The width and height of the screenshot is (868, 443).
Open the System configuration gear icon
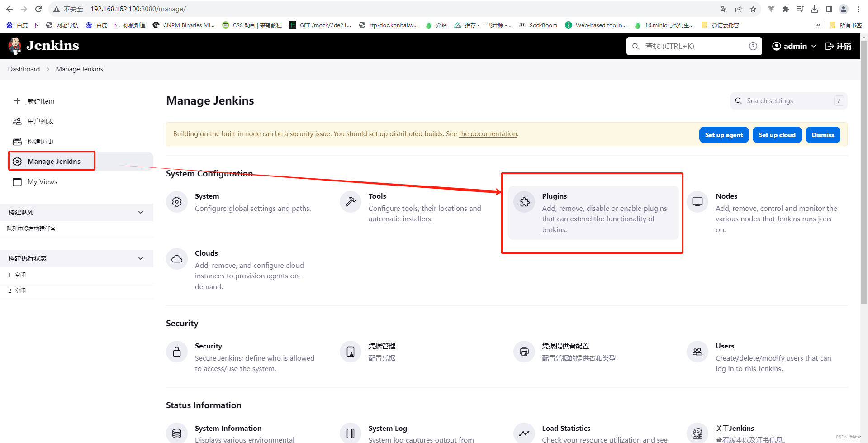tap(177, 202)
